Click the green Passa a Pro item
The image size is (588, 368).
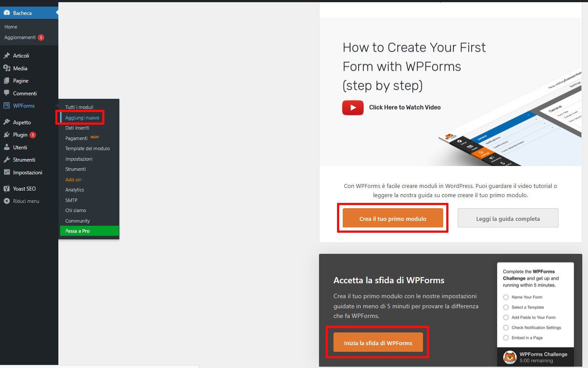pyautogui.click(x=90, y=231)
